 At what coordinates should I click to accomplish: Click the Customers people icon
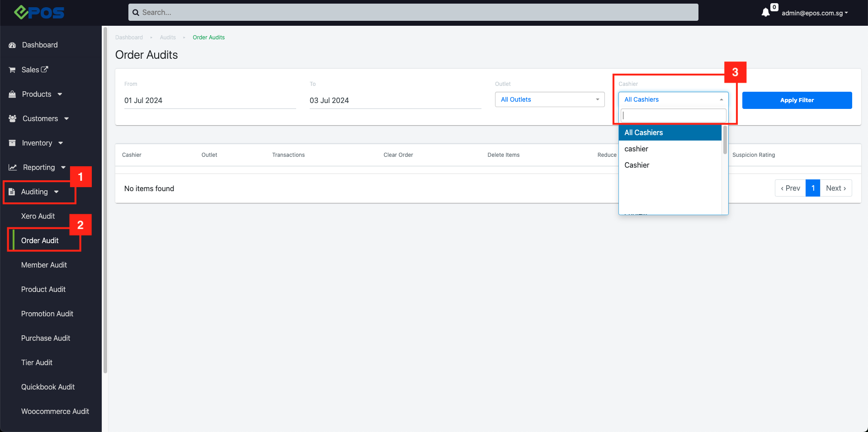(x=12, y=118)
